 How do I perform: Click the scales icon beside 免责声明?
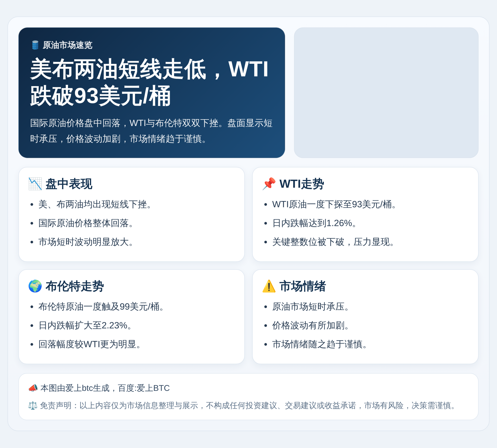tap(33, 405)
